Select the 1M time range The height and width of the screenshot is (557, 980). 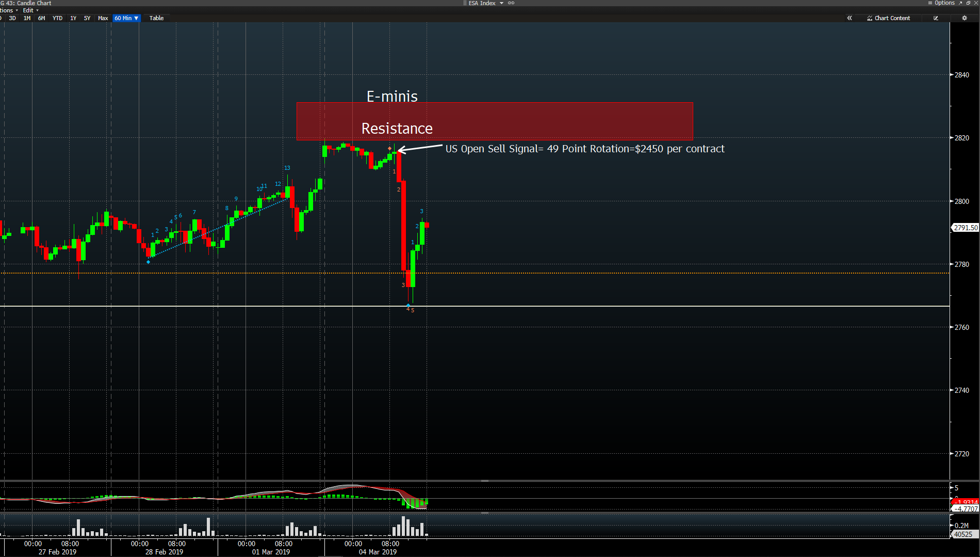[27, 18]
